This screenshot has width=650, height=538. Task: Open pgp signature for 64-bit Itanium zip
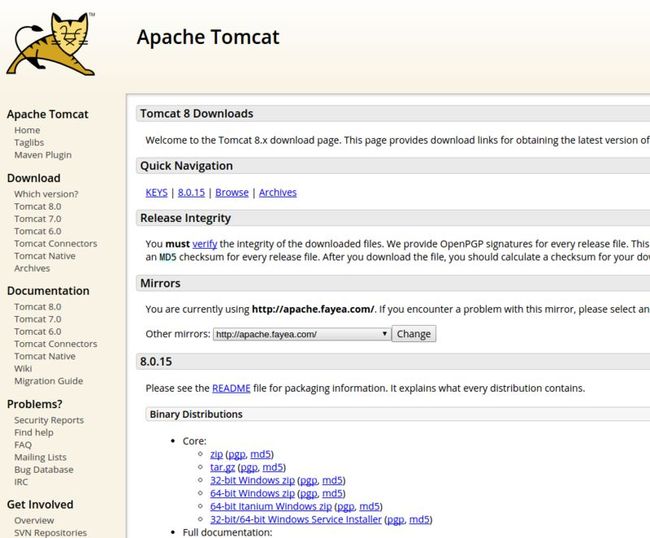coord(346,507)
